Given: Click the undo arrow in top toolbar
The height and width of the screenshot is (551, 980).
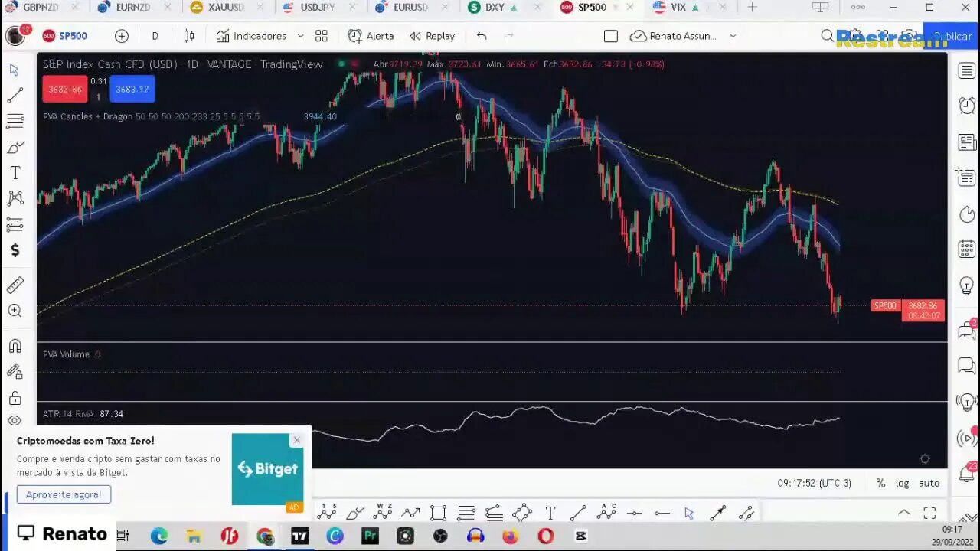Looking at the screenshot, I should coord(482,36).
